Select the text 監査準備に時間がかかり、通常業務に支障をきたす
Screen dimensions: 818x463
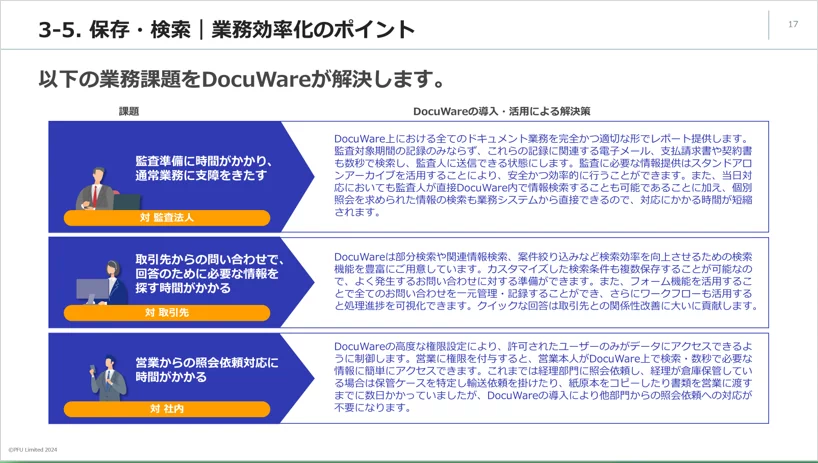pyautogui.click(x=204, y=168)
